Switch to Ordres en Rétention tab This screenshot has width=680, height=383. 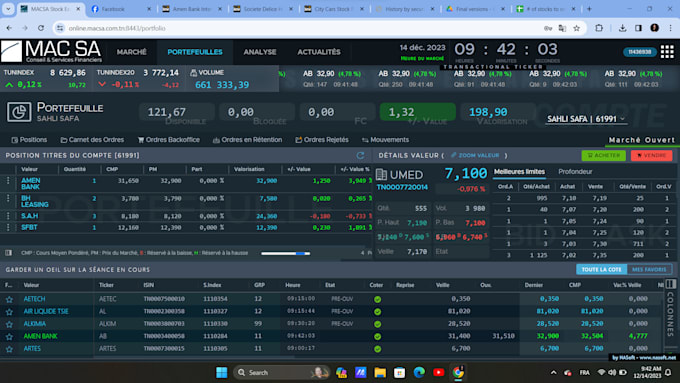(x=247, y=140)
